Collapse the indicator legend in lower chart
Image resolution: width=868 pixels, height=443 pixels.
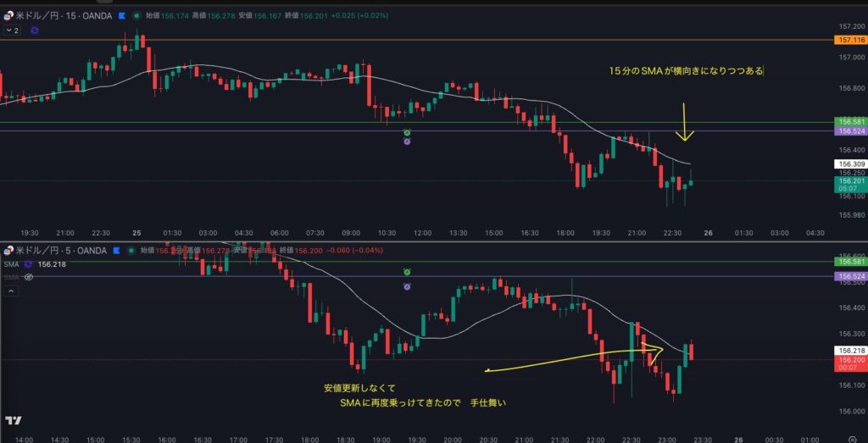[x=9, y=290]
